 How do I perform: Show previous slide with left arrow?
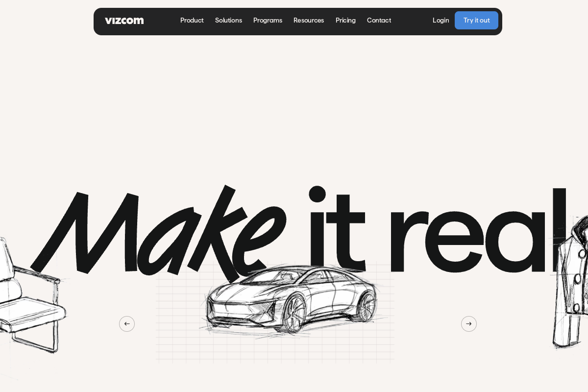(x=127, y=324)
